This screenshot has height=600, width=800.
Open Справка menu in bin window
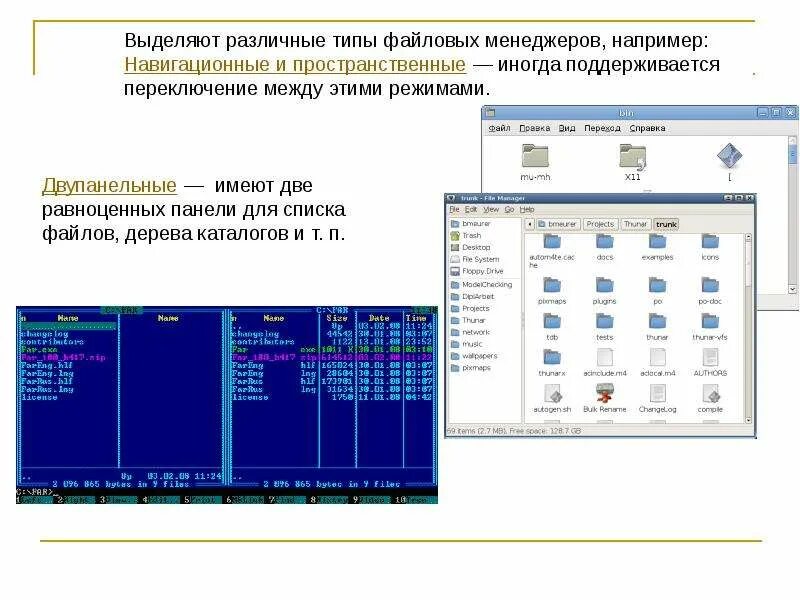647,128
